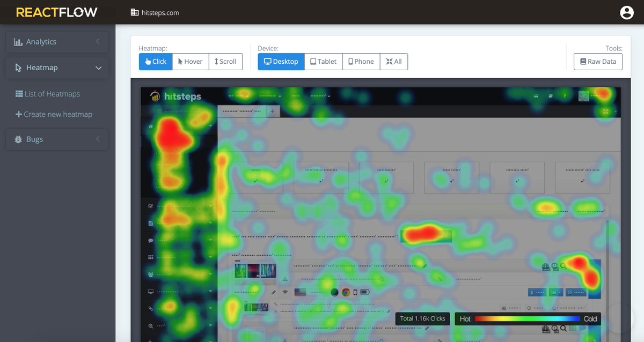Screen dimensions: 644x342
Task: Click the hitsteps.com site name
Action: pyautogui.click(x=160, y=12)
